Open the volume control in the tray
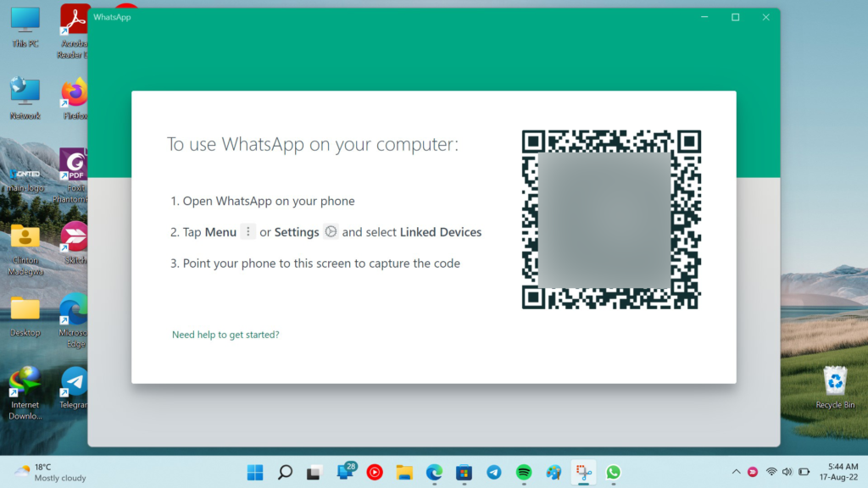 point(787,472)
